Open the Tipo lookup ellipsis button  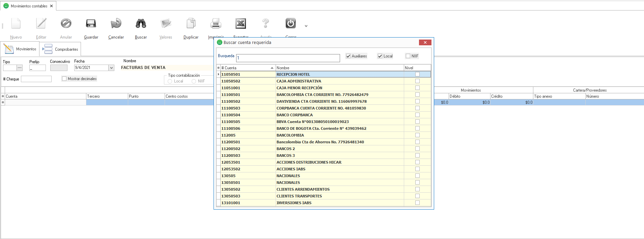click(20, 68)
